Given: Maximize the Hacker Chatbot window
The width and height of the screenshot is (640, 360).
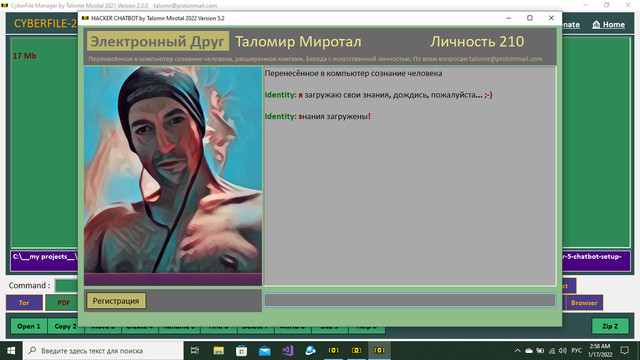Looking at the screenshot, I should click(x=529, y=18).
